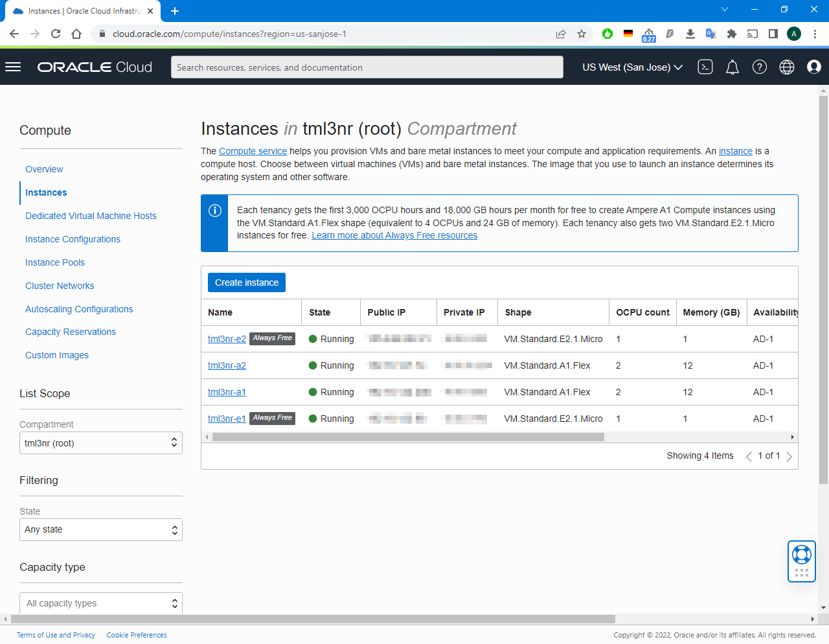
Task: Go to the previous results page chevron
Action: pos(749,456)
